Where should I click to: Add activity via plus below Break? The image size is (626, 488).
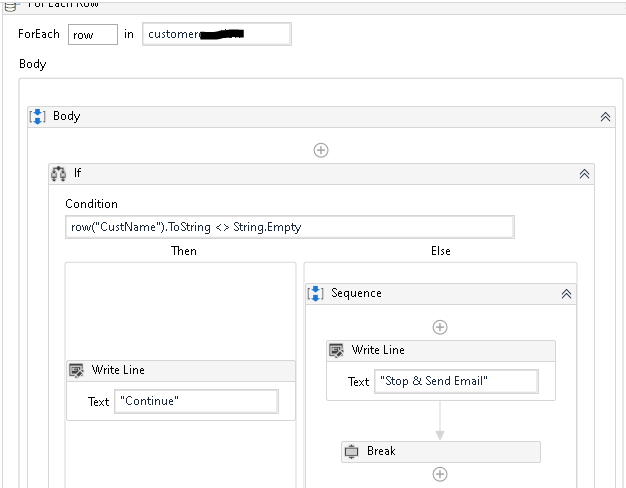[439, 474]
